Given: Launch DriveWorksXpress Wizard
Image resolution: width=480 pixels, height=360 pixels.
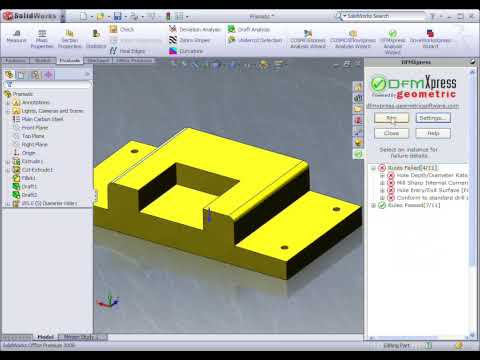Looking at the screenshot, I should tap(430, 39).
